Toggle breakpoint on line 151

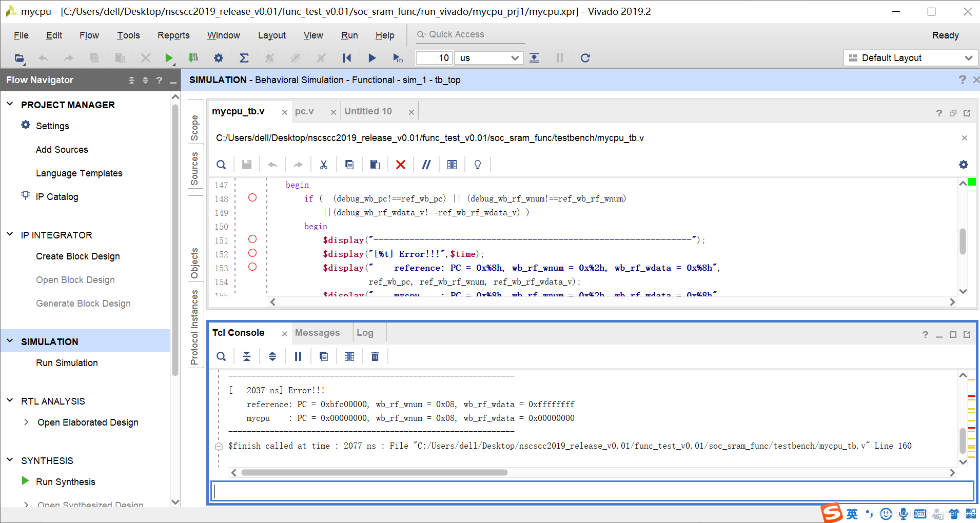pyautogui.click(x=252, y=239)
